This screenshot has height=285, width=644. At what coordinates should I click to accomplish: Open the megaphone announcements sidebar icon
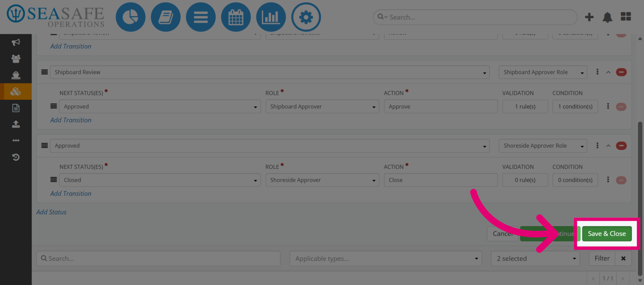16,42
